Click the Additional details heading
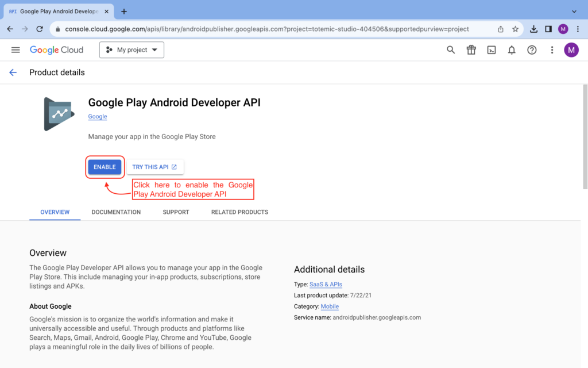Viewport: 588px width, 368px height. click(x=329, y=270)
